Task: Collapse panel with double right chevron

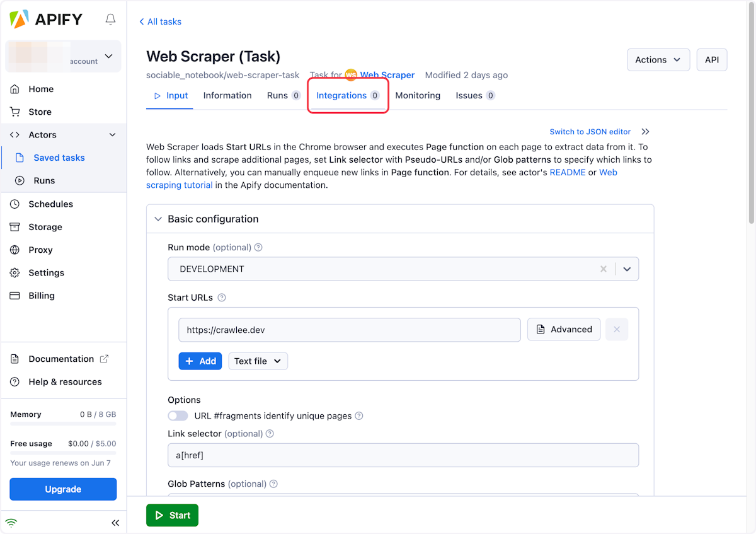Action: tap(645, 132)
